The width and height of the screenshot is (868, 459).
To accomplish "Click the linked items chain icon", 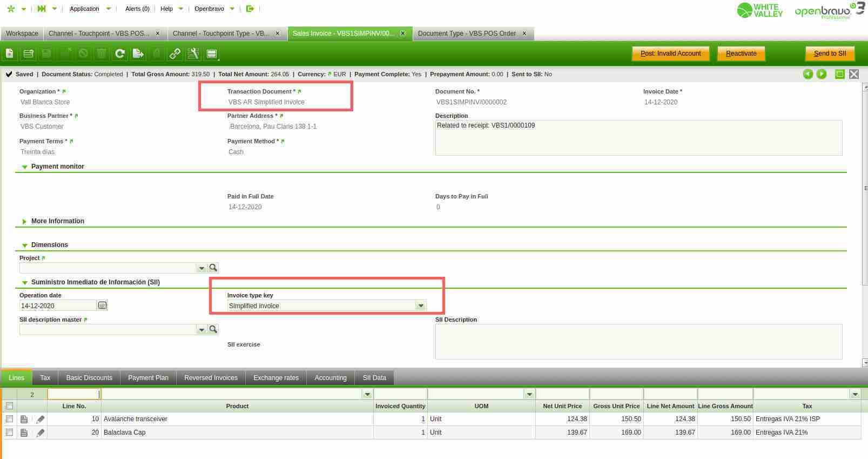I will pos(175,54).
